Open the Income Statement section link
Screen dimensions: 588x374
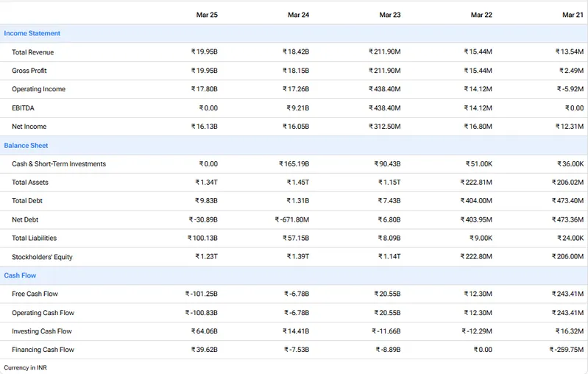pyautogui.click(x=32, y=33)
